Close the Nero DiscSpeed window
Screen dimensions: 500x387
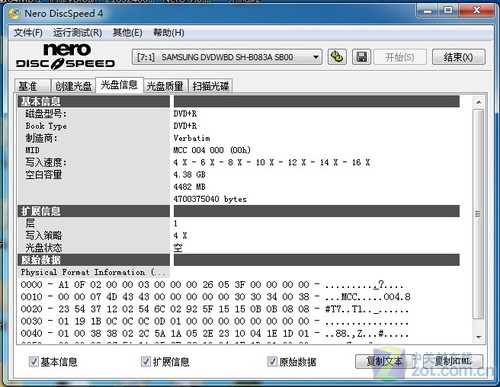(x=476, y=11)
